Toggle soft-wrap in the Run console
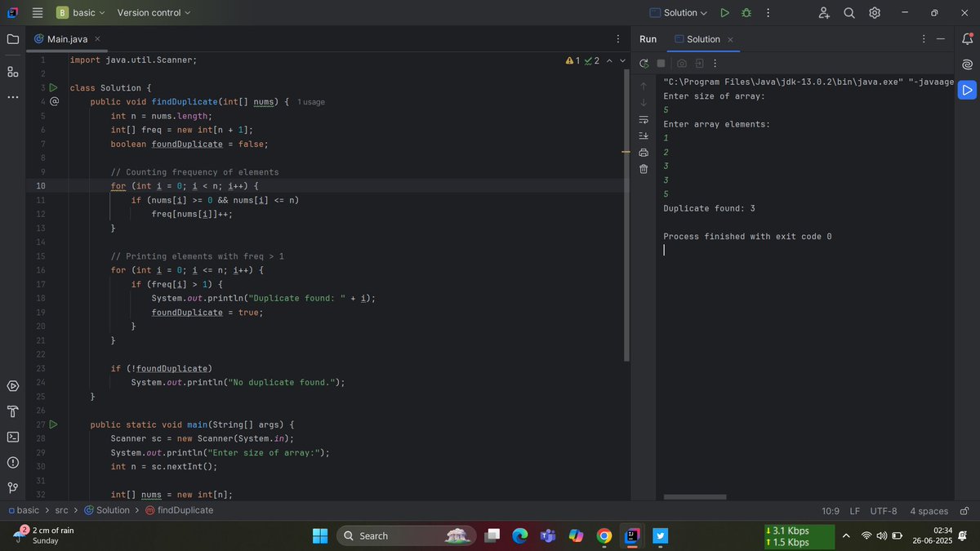The height and width of the screenshot is (551, 980). click(x=644, y=119)
